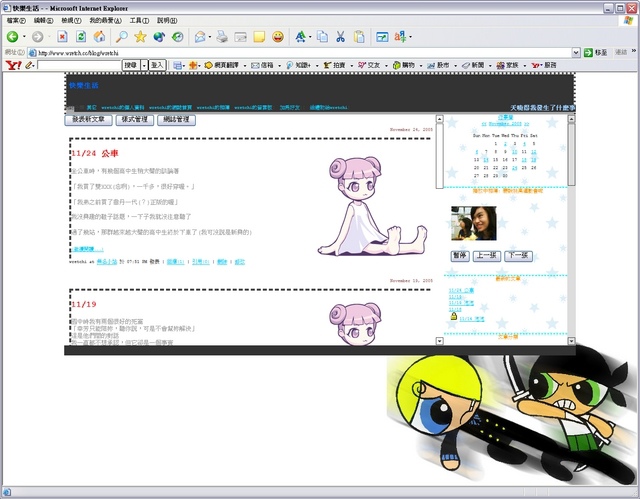Image resolution: width=640 pixels, height=499 pixels.
Task: Click the Mail envelope icon
Action: (x=200, y=37)
